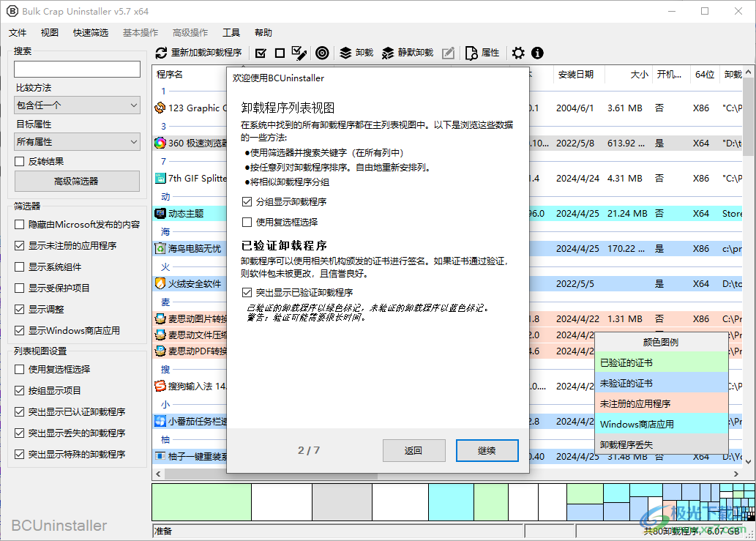The height and width of the screenshot is (541, 756).
Task: Click the 火绒安全软件 shield icon
Action: coord(160,283)
